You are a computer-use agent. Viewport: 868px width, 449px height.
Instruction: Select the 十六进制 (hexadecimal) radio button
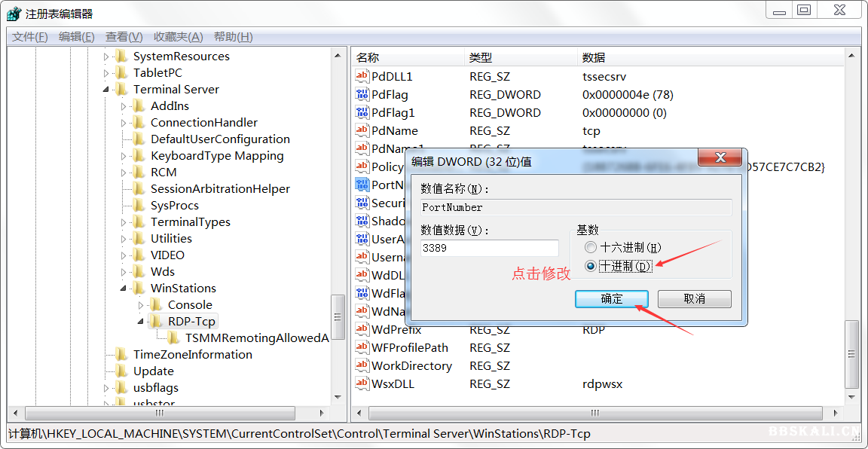pyautogui.click(x=591, y=247)
